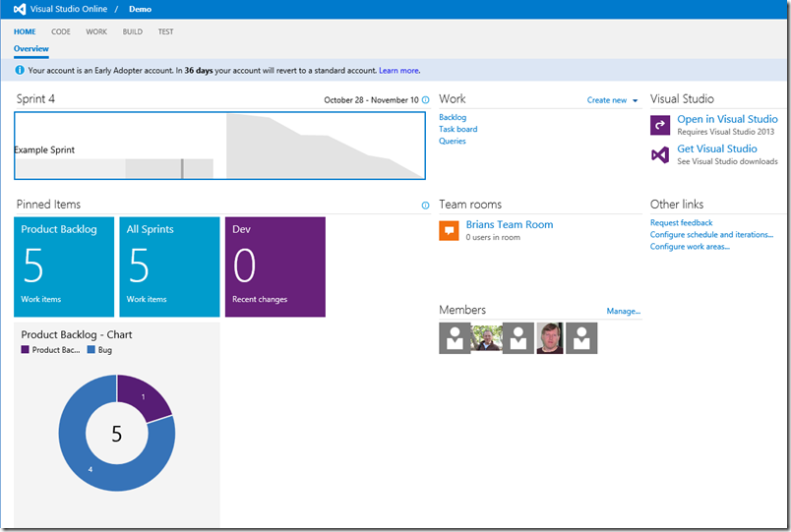The width and height of the screenshot is (791, 532).
Task: Enter Brians Team Room
Action: click(x=510, y=224)
